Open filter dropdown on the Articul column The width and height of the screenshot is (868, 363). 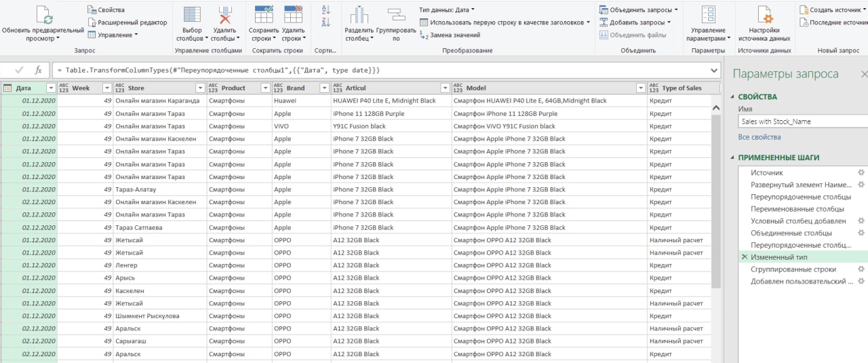tap(445, 88)
